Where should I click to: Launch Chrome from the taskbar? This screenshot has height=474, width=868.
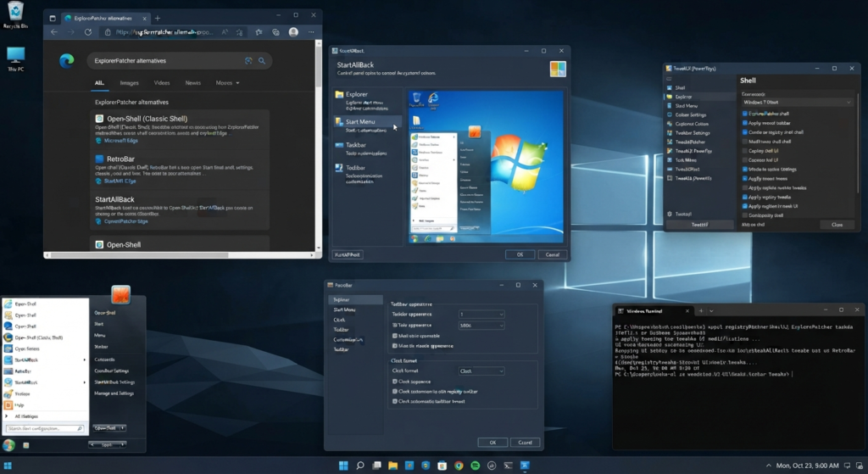(459, 466)
